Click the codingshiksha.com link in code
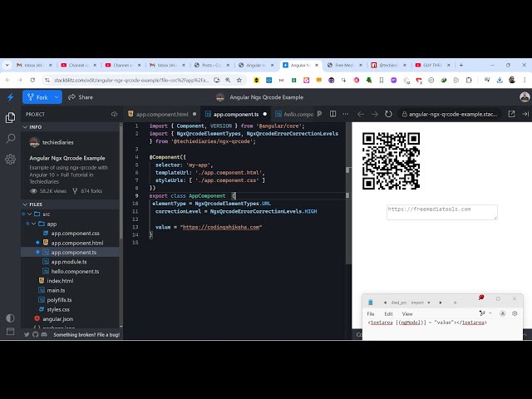The height and width of the screenshot is (399, 532). (221, 227)
